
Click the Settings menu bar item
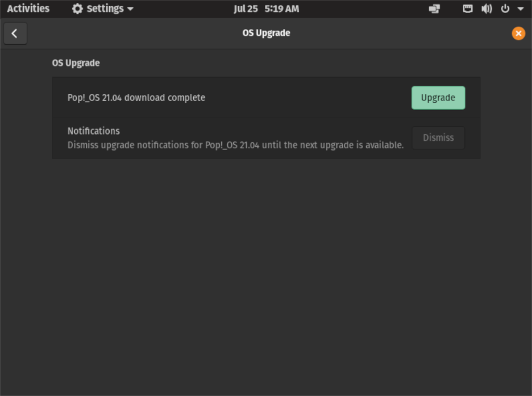pyautogui.click(x=102, y=8)
